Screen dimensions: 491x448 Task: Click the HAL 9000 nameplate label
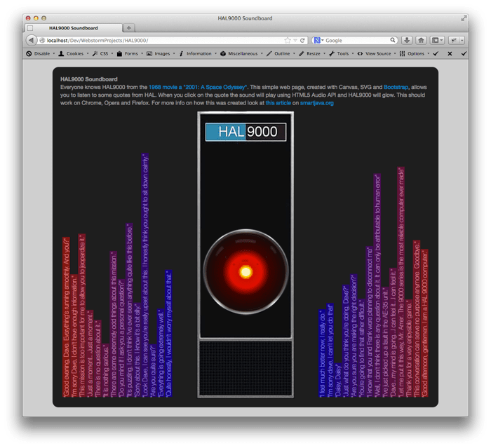[x=245, y=132]
